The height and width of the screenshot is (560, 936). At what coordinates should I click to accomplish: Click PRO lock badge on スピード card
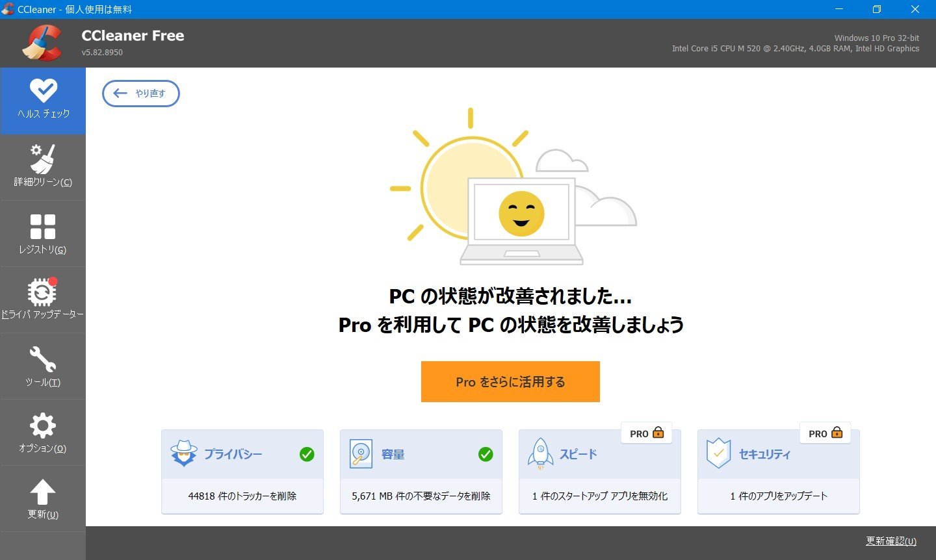click(647, 433)
